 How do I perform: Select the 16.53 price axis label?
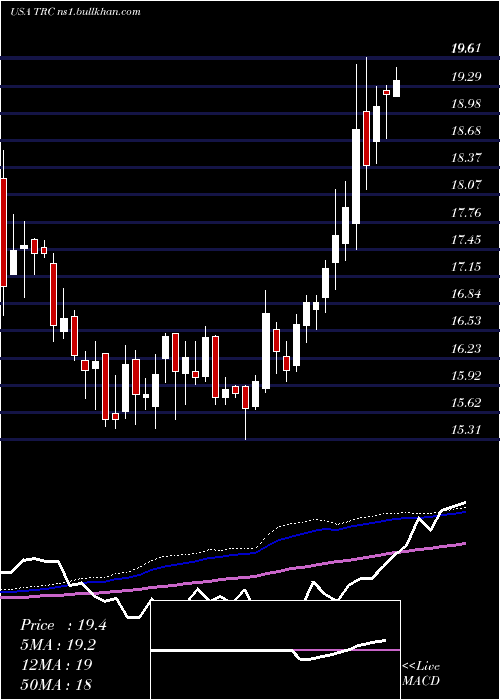466,321
